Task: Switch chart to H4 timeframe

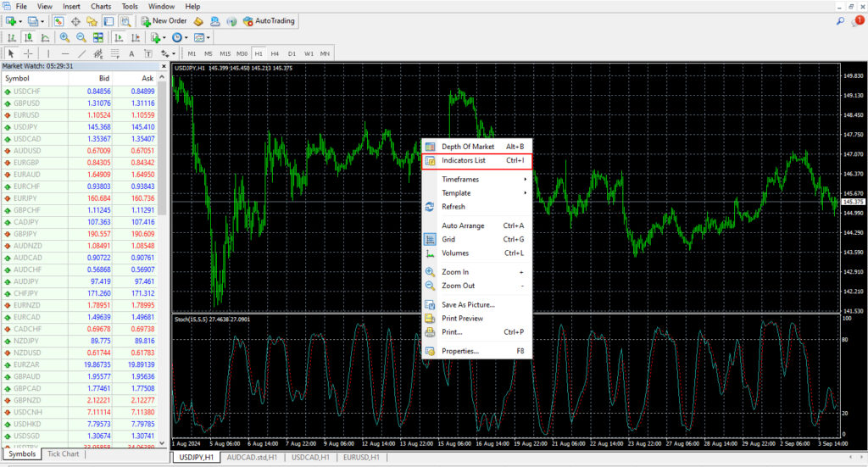Action: (275, 53)
